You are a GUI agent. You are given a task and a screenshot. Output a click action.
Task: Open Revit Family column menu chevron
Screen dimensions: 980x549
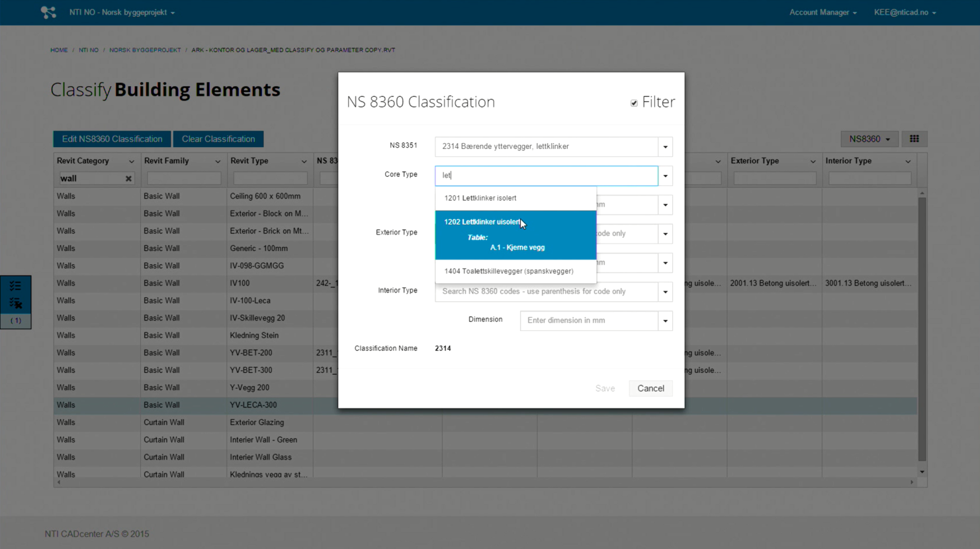click(x=217, y=162)
